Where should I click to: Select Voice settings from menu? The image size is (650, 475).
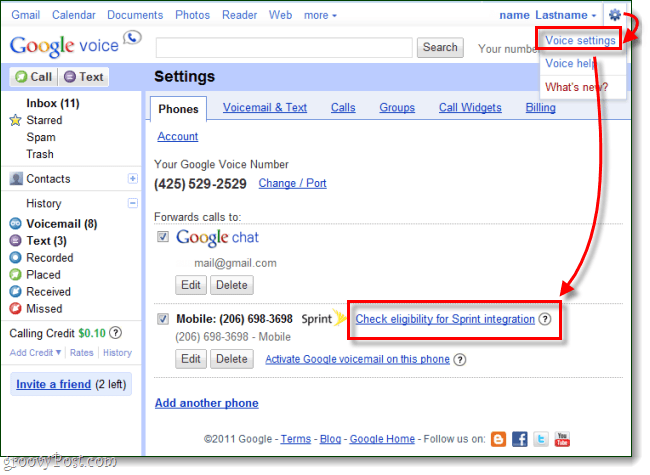[580, 40]
